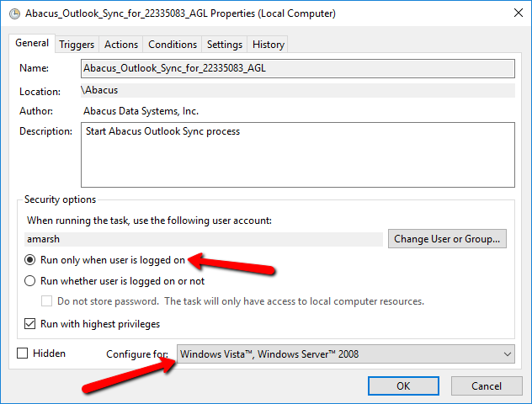The height and width of the screenshot is (404, 532).
Task: Dismiss dialog with Cancel button
Action: coord(487,386)
